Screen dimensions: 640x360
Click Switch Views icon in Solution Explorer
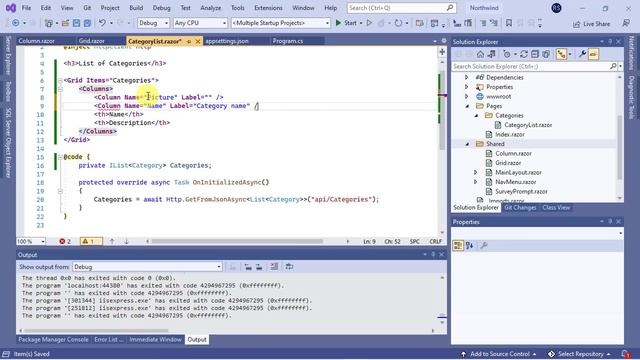(x=491, y=54)
